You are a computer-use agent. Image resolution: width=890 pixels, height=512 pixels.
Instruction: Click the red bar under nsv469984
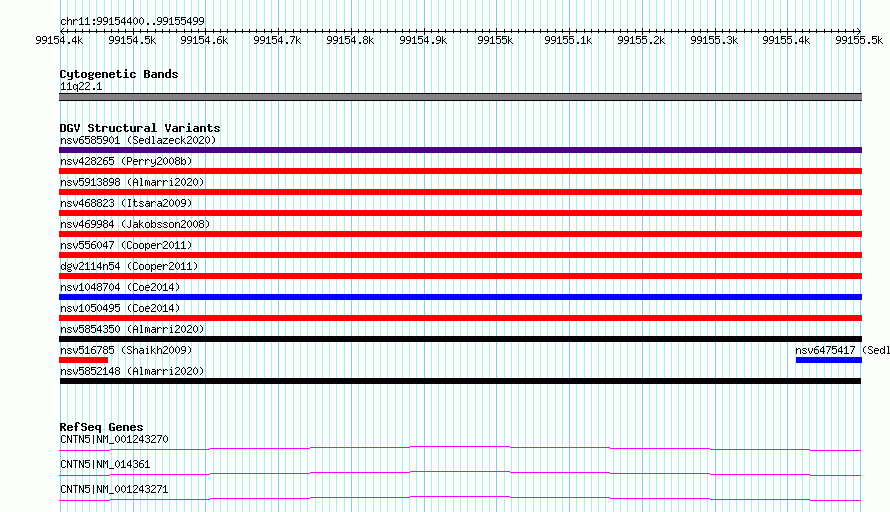[x=460, y=234]
